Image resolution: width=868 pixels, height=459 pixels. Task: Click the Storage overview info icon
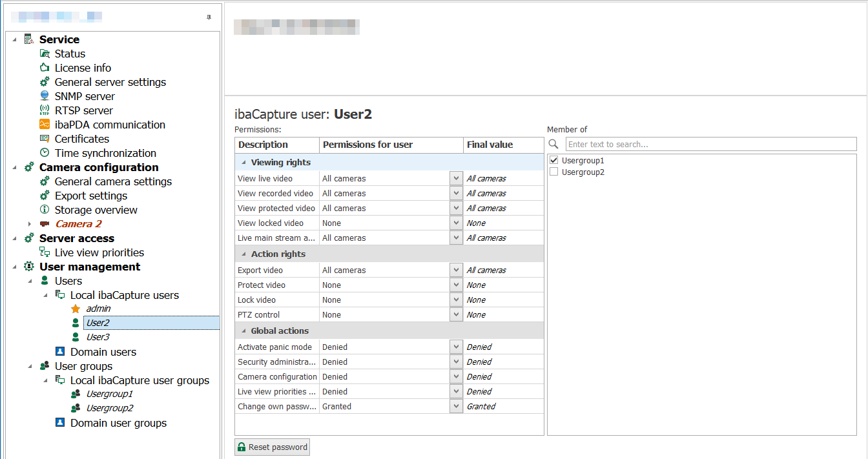[45, 210]
